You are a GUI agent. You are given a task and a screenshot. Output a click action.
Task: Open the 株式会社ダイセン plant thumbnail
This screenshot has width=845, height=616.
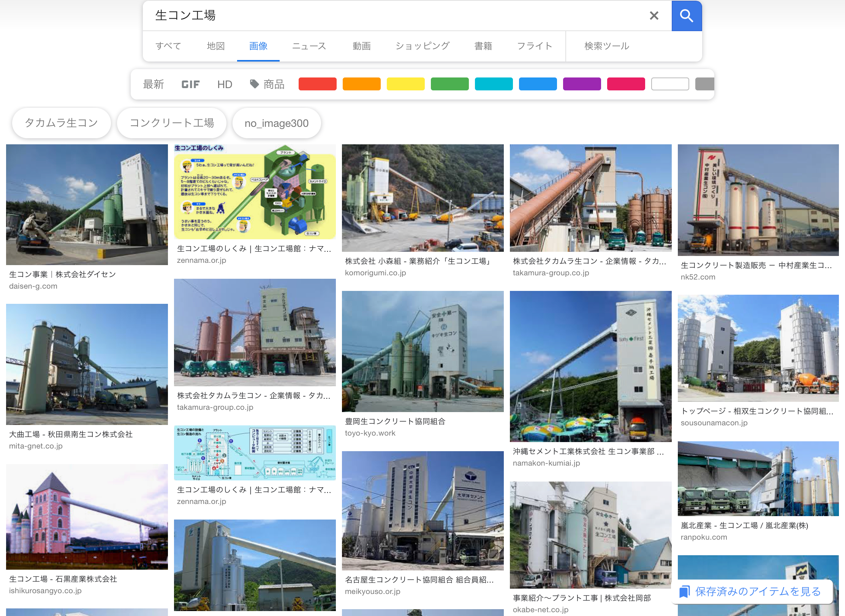pyautogui.click(x=87, y=205)
